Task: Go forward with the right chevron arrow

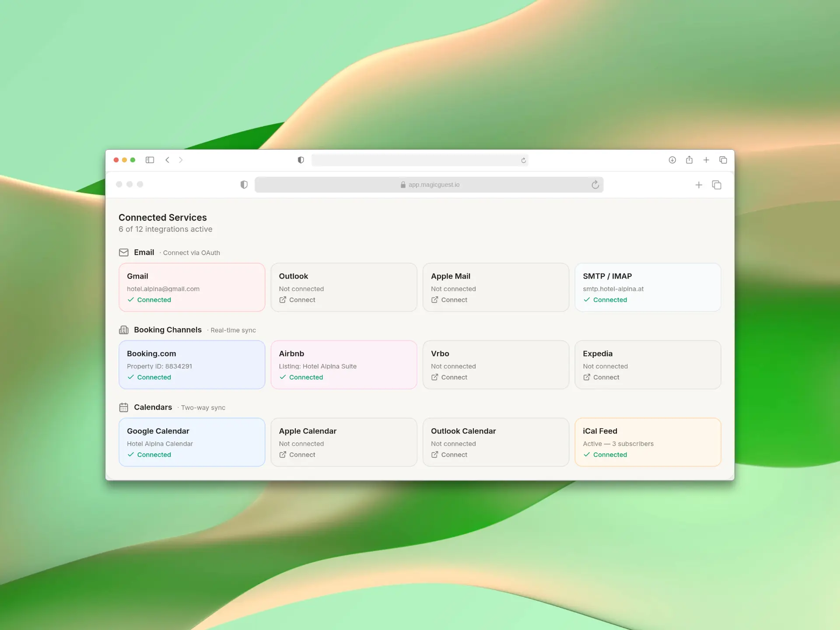Action: pos(181,160)
